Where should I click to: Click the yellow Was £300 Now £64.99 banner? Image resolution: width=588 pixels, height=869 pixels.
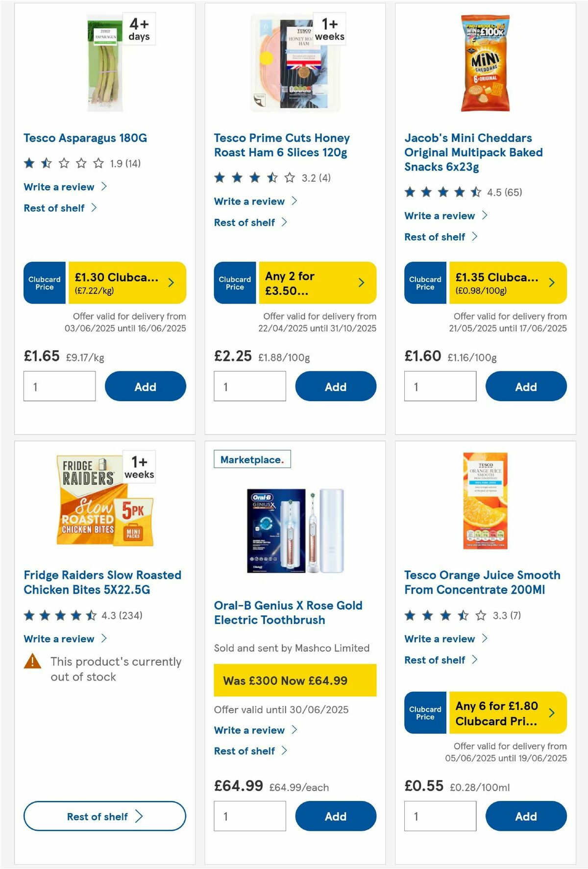[294, 680]
